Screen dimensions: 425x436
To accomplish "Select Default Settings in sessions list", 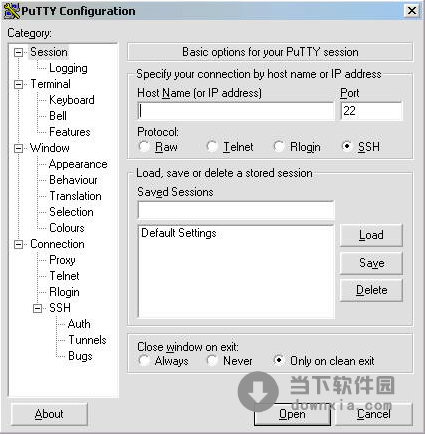I will (179, 233).
